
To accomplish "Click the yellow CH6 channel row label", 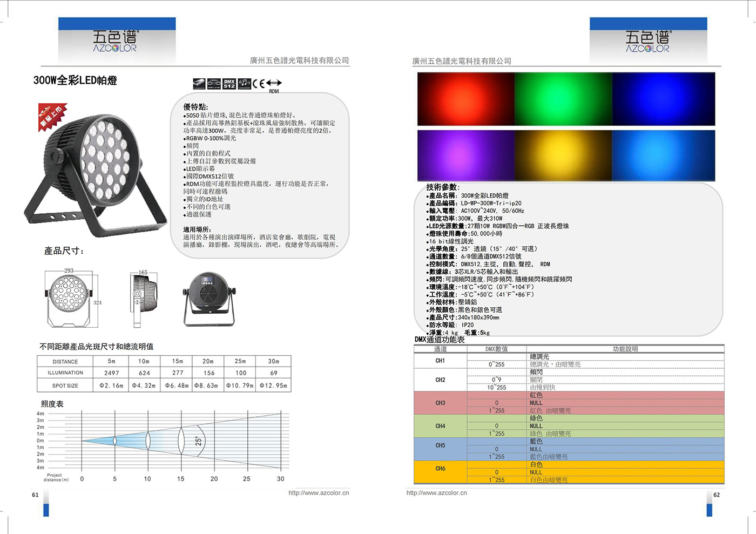I will pos(440,469).
